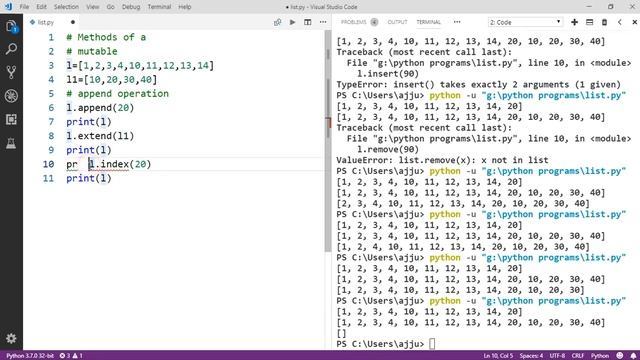Viewport: 640px width, 360px height.
Task: Run the Python file with play button
Action: pos(292,22)
